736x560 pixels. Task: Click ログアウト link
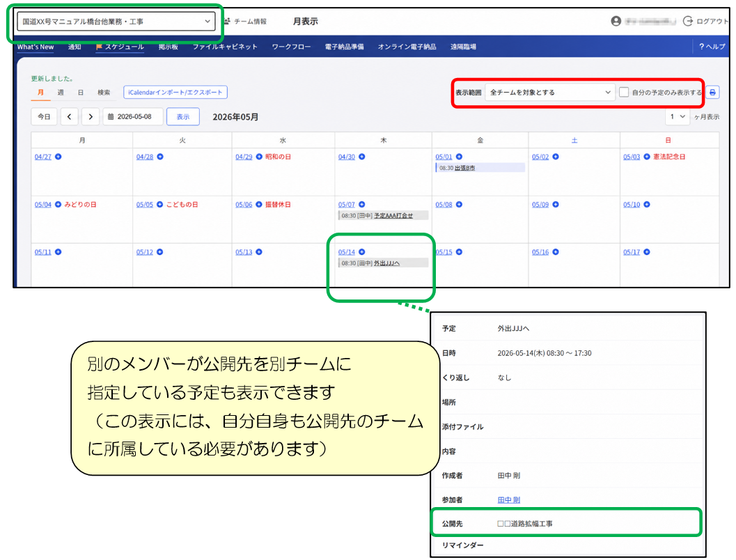coord(706,21)
